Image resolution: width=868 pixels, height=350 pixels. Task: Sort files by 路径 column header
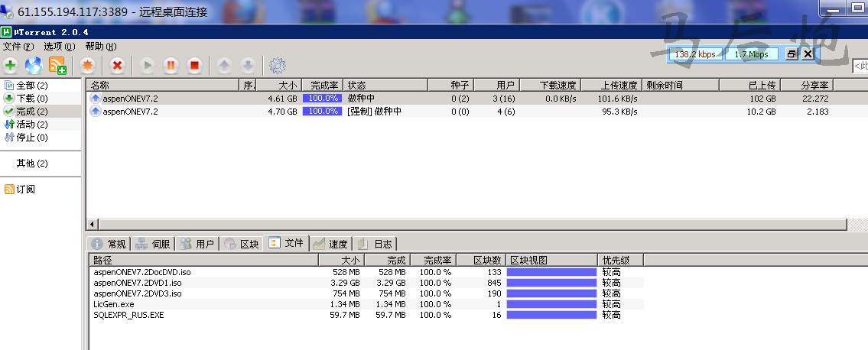pyautogui.click(x=203, y=261)
